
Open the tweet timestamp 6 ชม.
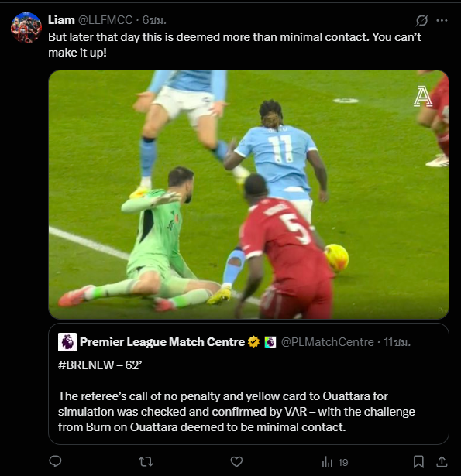coord(154,20)
